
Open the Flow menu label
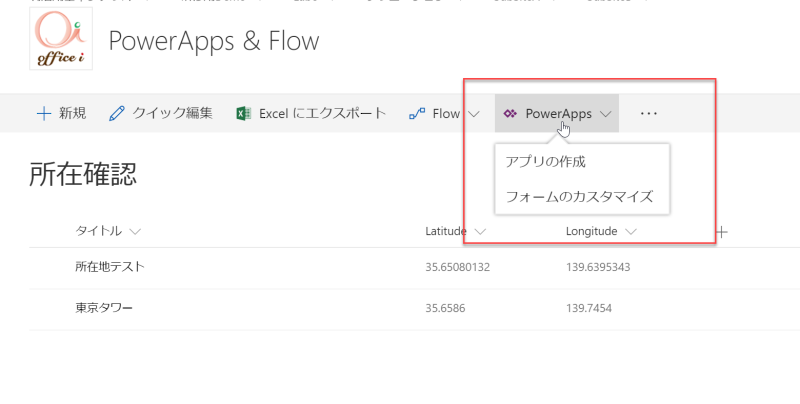(446, 113)
